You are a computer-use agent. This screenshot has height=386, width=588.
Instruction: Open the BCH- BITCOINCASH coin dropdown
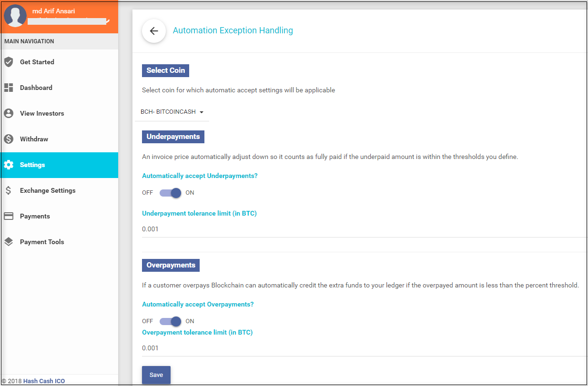(x=172, y=112)
